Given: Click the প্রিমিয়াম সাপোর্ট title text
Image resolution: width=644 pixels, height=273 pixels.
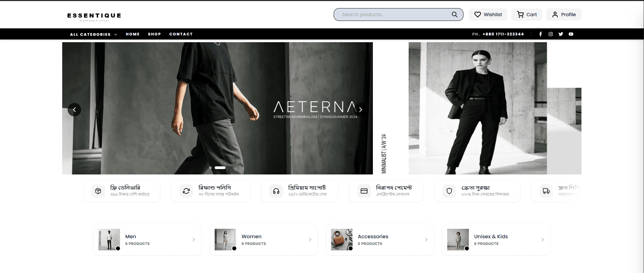Looking at the screenshot, I should coord(307,188).
